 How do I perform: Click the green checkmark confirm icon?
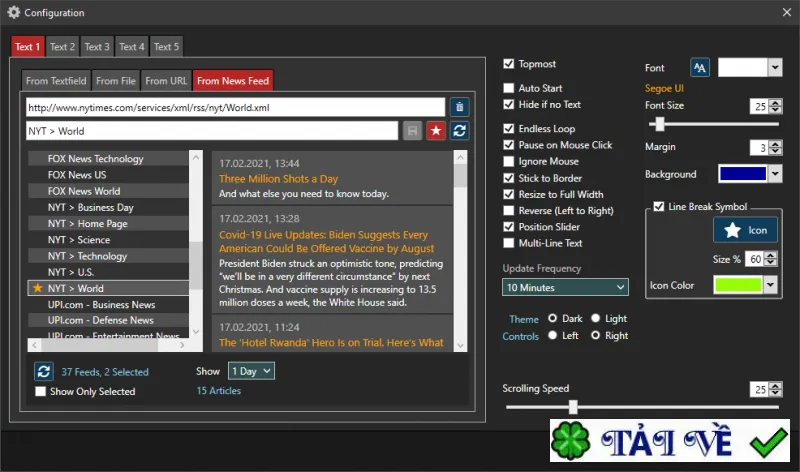click(x=768, y=442)
